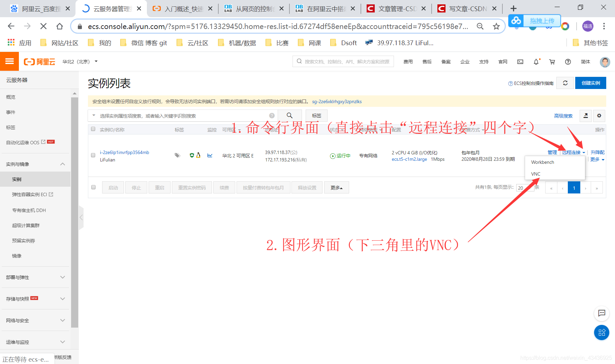Open the list settings gear above the table
Image resolution: width=615 pixels, height=364 pixels.
(599, 116)
